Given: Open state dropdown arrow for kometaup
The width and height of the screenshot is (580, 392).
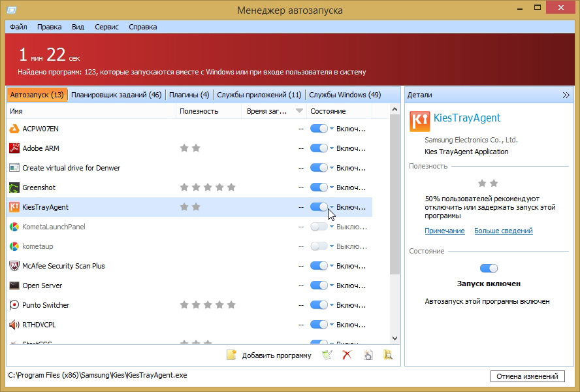Looking at the screenshot, I should (x=332, y=246).
